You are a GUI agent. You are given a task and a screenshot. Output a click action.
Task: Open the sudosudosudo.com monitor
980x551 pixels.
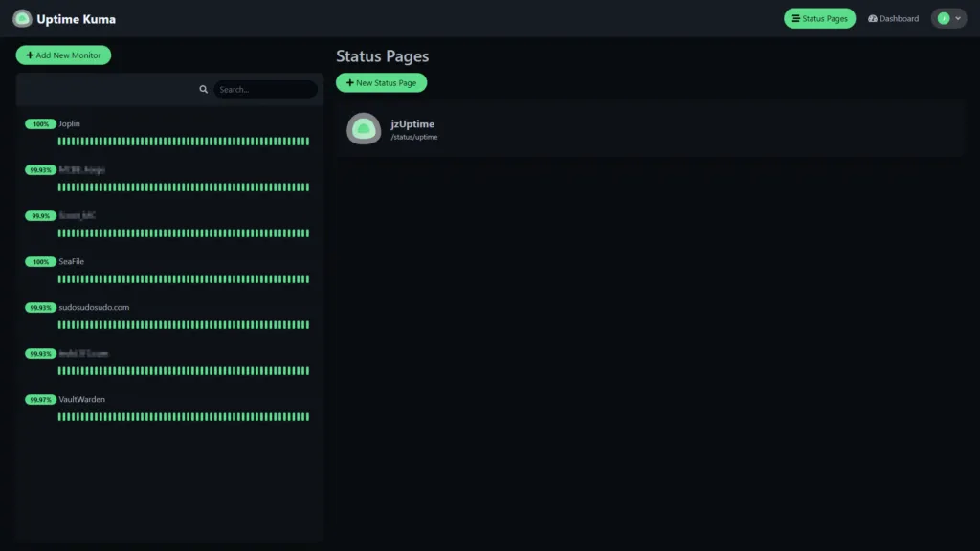tap(94, 307)
